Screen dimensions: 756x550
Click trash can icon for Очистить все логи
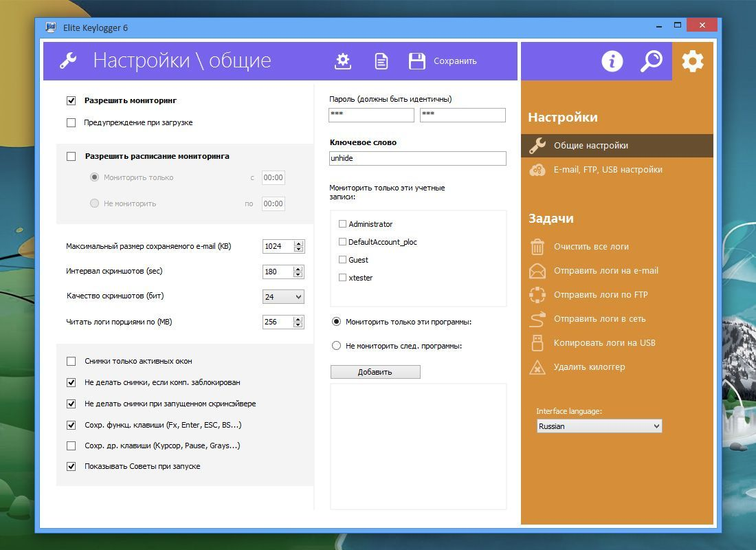[x=537, y=247]
